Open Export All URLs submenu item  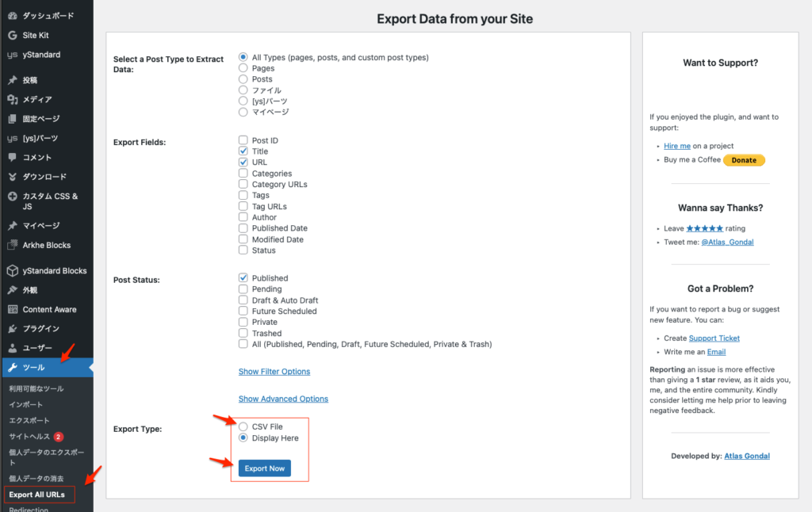pyautogui.click(x=36, y=495)
